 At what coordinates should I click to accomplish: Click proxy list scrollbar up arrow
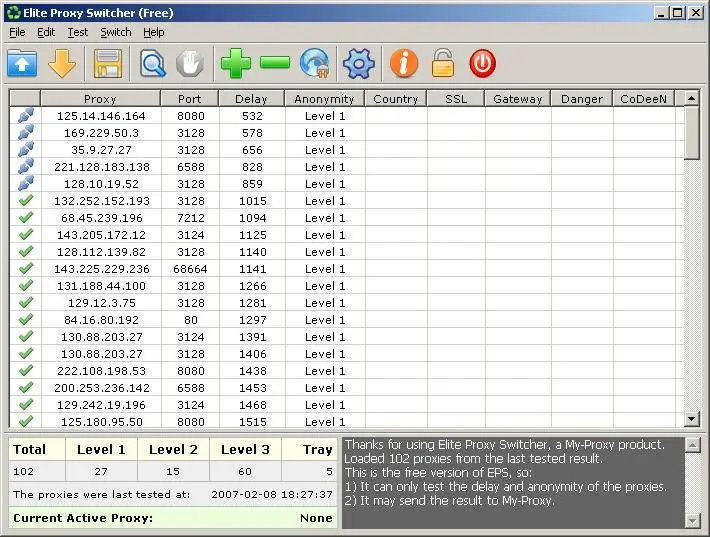click(x=692, y=98)
